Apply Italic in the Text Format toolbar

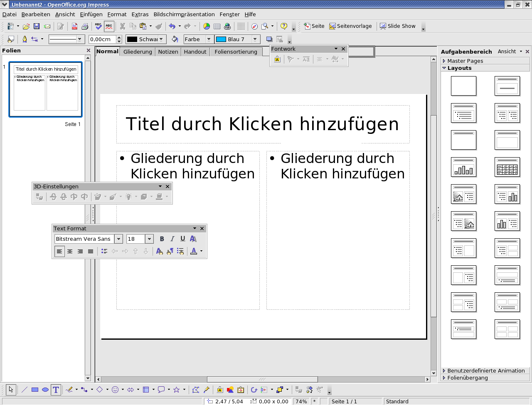[x=172, y=239]
